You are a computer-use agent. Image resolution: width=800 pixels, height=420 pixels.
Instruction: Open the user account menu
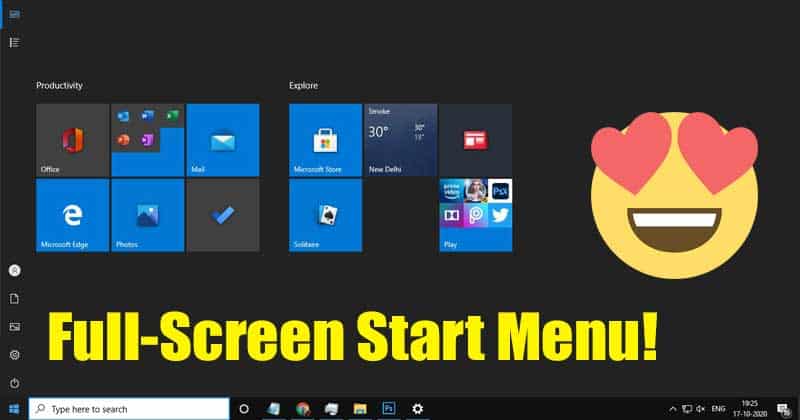pyautogui.click(x=14, y=270)
